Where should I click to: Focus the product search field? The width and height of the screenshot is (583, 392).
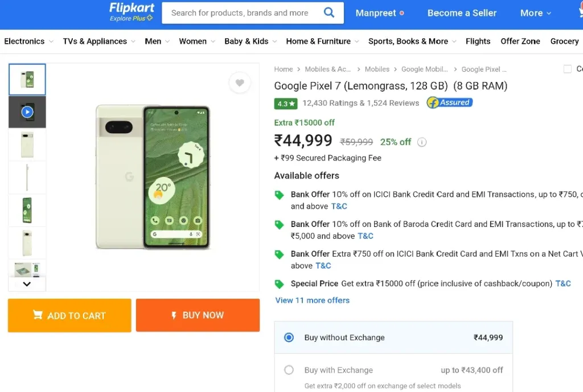[x=241, y=13]
